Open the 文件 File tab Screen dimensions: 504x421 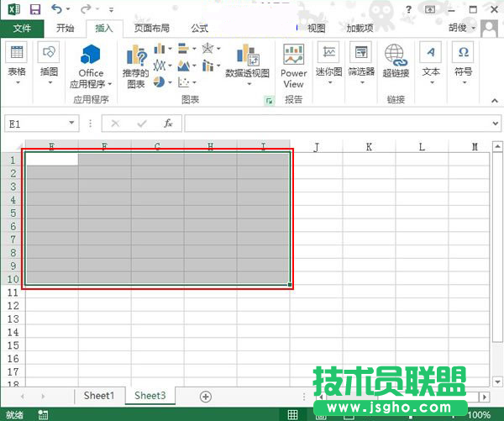[22, 29]
